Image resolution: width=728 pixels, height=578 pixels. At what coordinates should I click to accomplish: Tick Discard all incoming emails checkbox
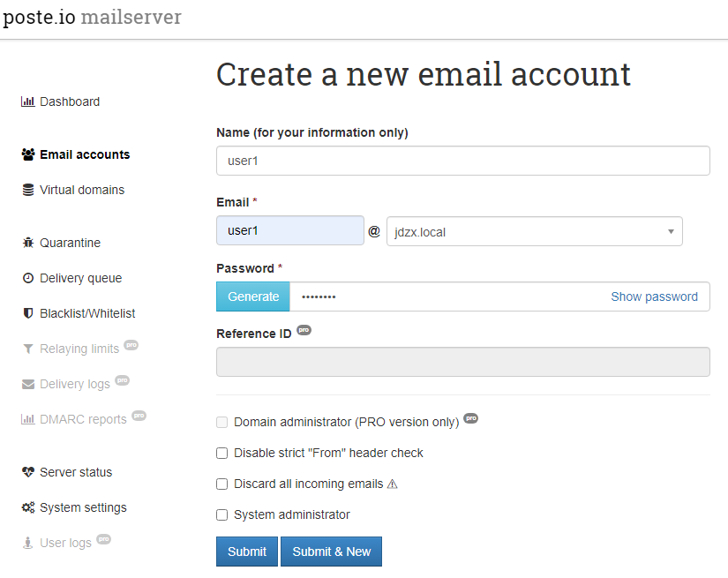coord(222,484)
